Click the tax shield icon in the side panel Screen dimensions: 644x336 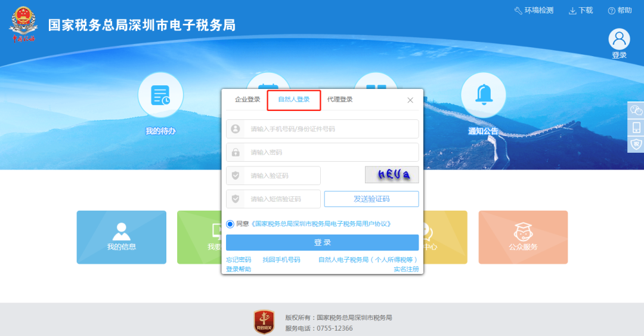636,144
